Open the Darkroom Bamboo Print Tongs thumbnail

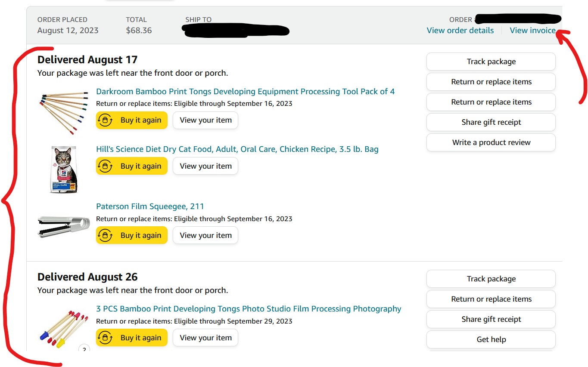tap(64, 111)
